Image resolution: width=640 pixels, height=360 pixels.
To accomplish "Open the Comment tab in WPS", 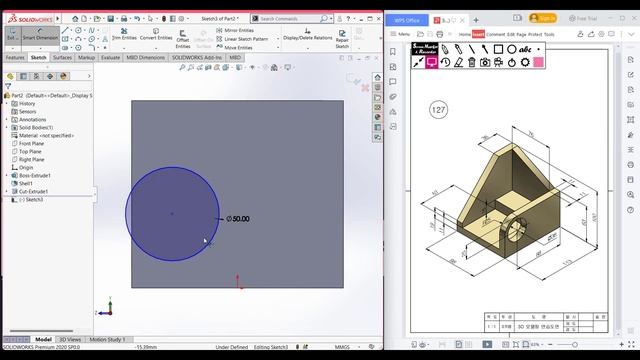I will pyautogui.click(x=496, y=34).
